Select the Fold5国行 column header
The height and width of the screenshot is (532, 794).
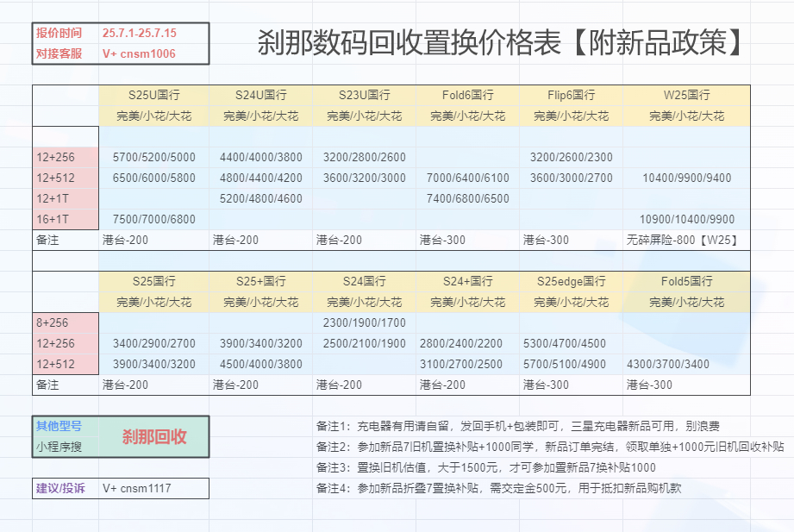coord(686,281)
